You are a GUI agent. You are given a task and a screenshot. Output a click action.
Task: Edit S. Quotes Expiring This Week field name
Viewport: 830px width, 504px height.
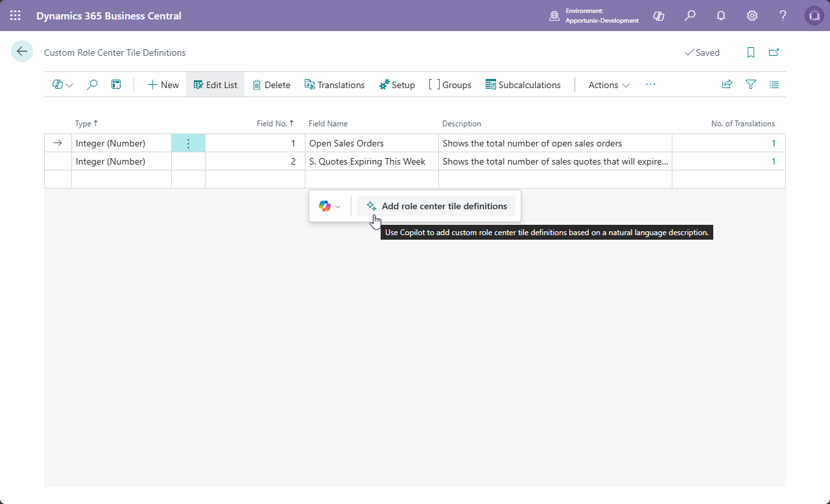point(372,161)
